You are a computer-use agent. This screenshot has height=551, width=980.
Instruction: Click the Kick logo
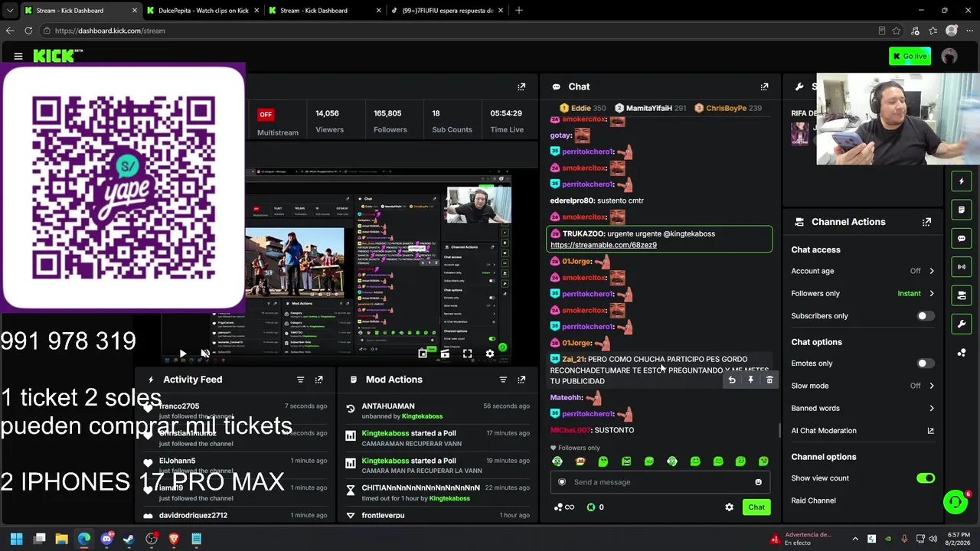tap(58, 56)
